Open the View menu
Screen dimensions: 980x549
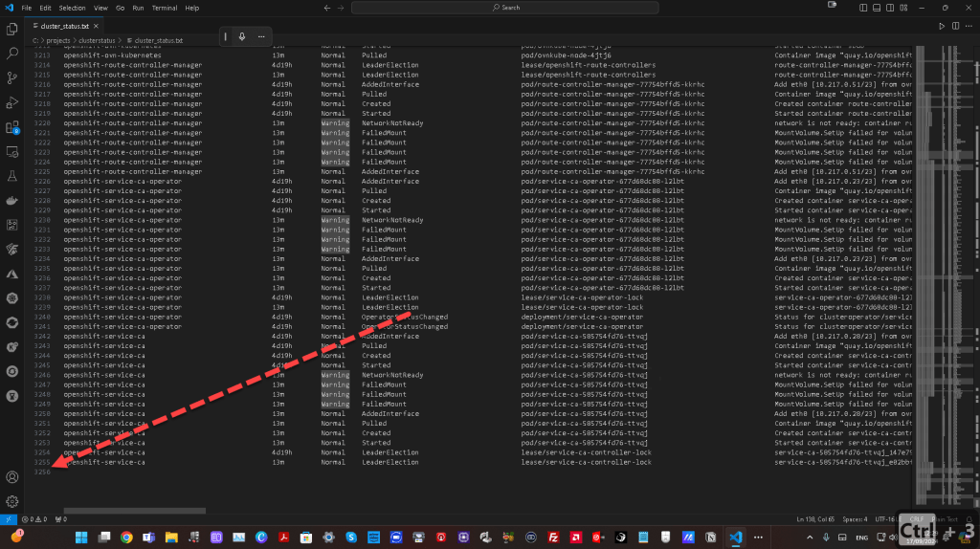pyautogui.click(x=100, y=8)
